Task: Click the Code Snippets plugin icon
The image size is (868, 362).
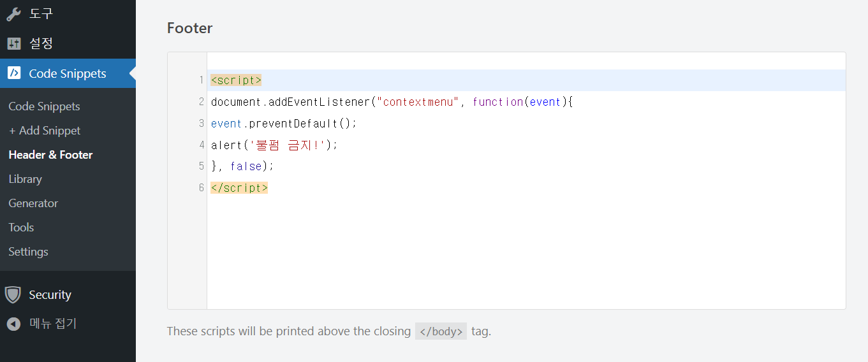Action: point(14,73)
